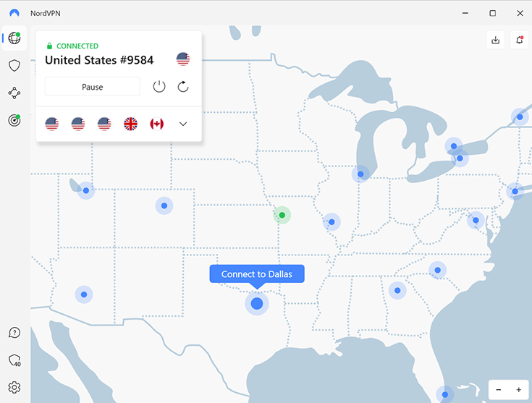
Task: Select the Charlotte server marker in North Carolina
Action: click(438, 270)
